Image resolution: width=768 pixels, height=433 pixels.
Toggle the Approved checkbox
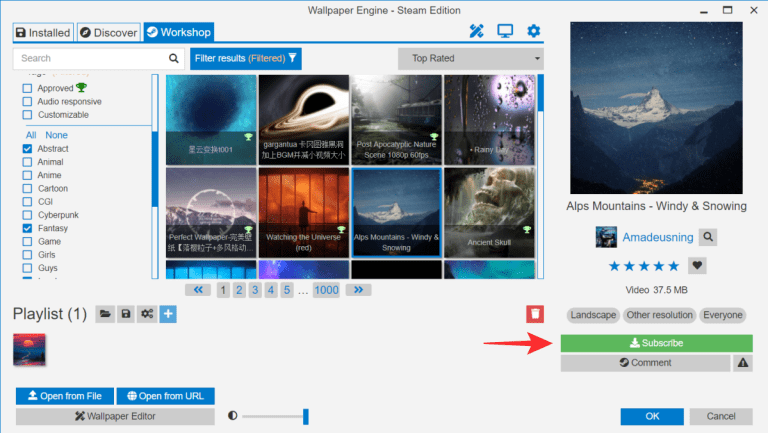coord(27,88)
